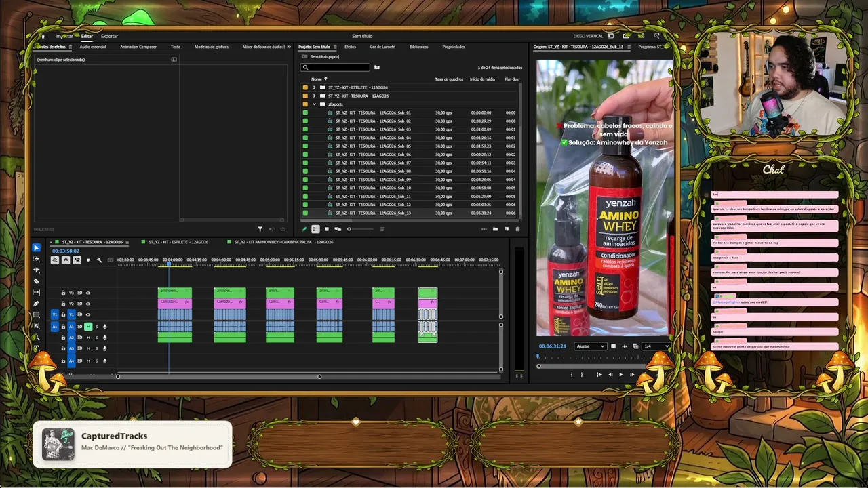Mute audio track A2
Image resolution: width=868 pixels, height=488 pixels.
pyautogui.click(x=88, y=338)
